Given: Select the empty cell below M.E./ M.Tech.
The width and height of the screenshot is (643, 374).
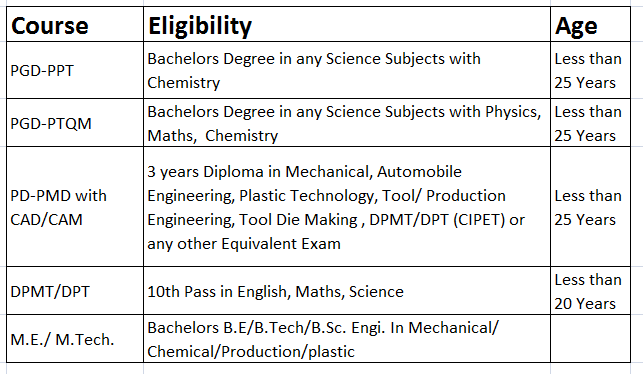Looking at the screenshot, I should click(x=75, y=368).
